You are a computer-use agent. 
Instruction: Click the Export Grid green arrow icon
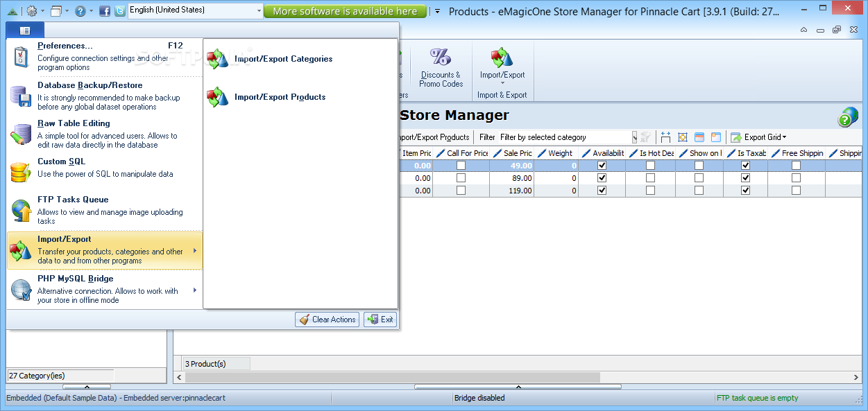(x=736, y=137)
